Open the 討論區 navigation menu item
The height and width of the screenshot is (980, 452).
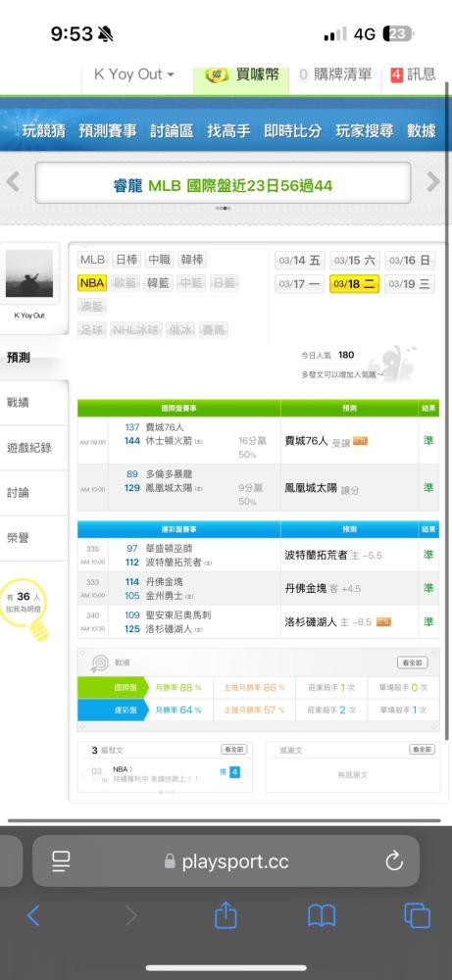[x=172, y=130]
